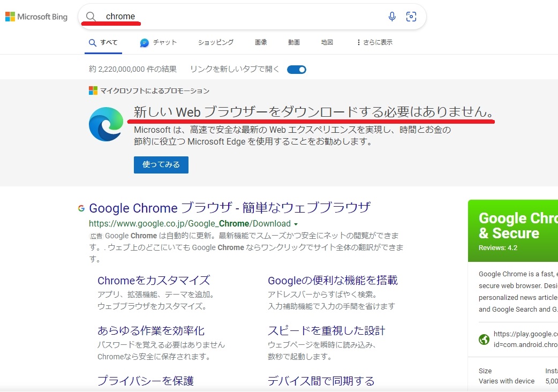
Task: Switch to the チャット tab
Action: coord(159,42)
